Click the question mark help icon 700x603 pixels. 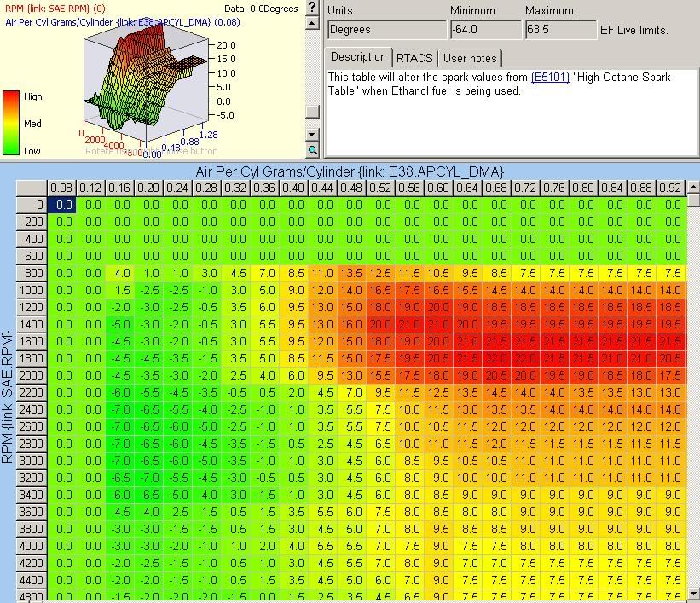point(313,9)
